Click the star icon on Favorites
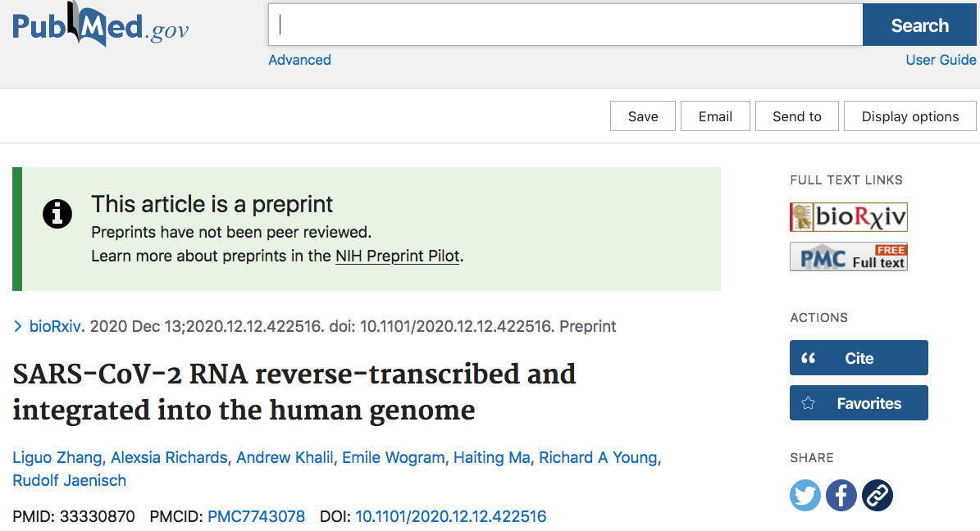 (808, 403)
